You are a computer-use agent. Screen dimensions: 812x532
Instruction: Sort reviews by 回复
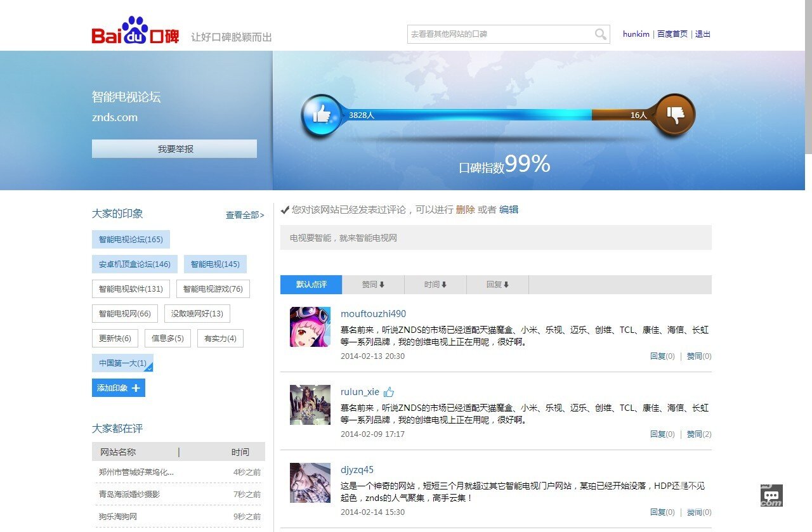497,285
